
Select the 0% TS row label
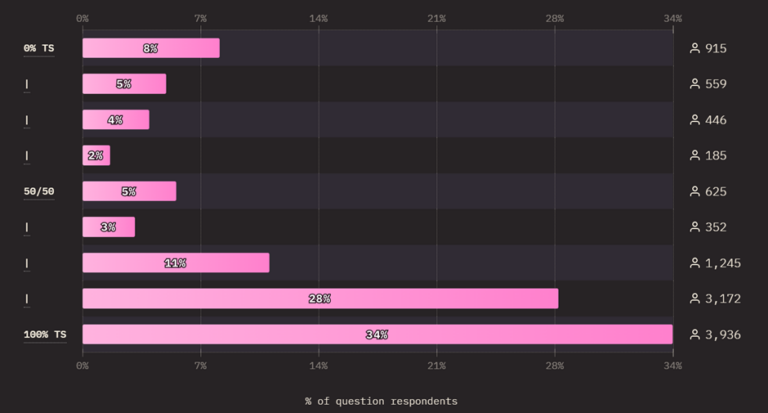pos(39,48)
